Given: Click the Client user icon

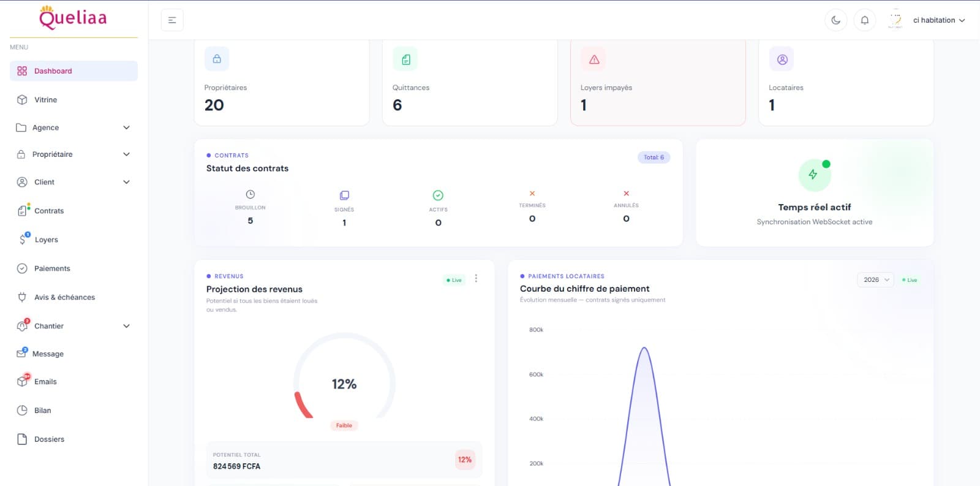Looking at the screenshot, I should [x=22, y=182].
